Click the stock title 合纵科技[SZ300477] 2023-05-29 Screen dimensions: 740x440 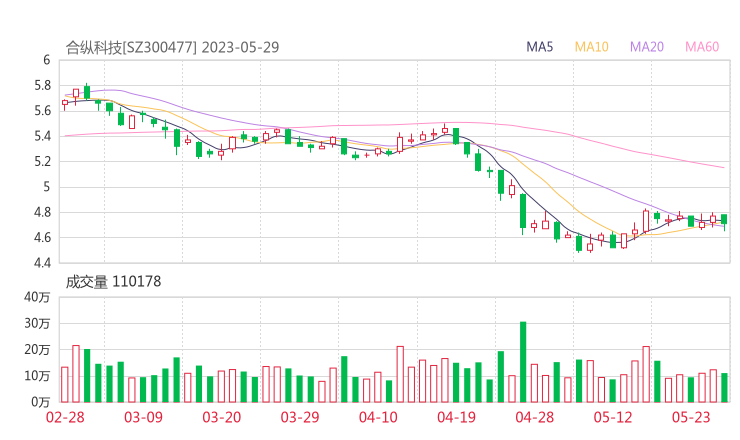[172, 47]
